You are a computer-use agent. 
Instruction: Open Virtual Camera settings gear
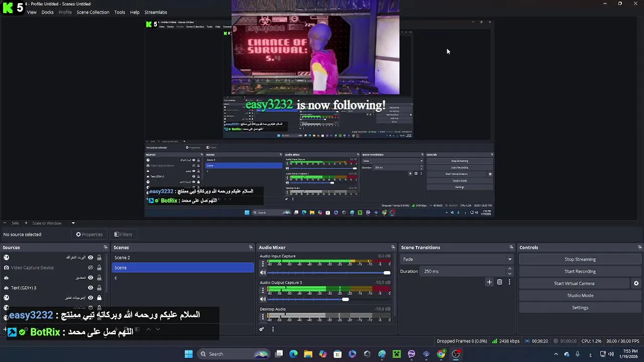pos(636,284)
